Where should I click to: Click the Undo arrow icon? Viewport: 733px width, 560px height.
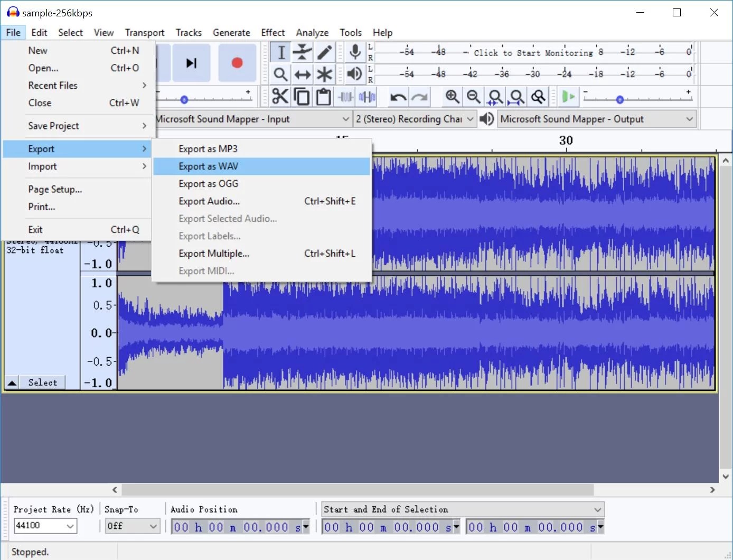(x=399, y=97)
